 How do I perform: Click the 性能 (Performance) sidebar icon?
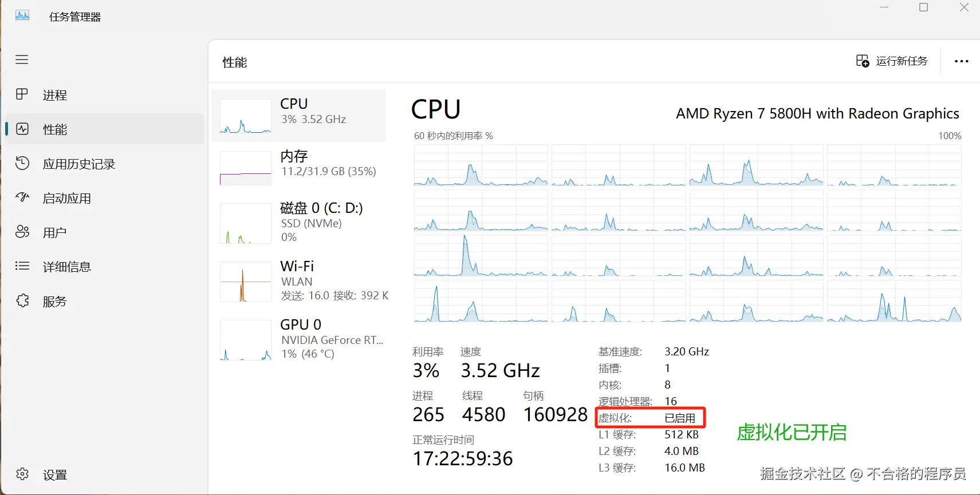point(22,129)
